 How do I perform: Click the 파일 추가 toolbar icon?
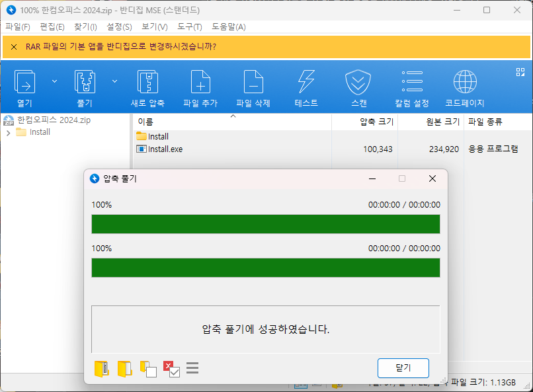(x=200, y=81)
